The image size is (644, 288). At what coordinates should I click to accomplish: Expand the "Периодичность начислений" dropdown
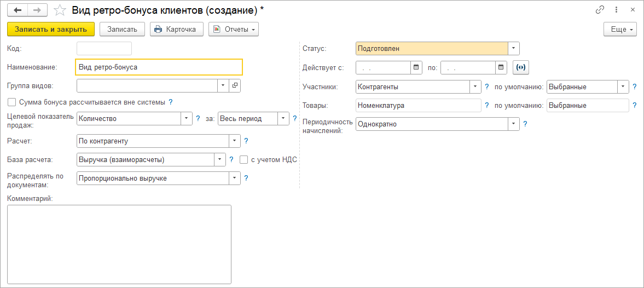(514, 124)
